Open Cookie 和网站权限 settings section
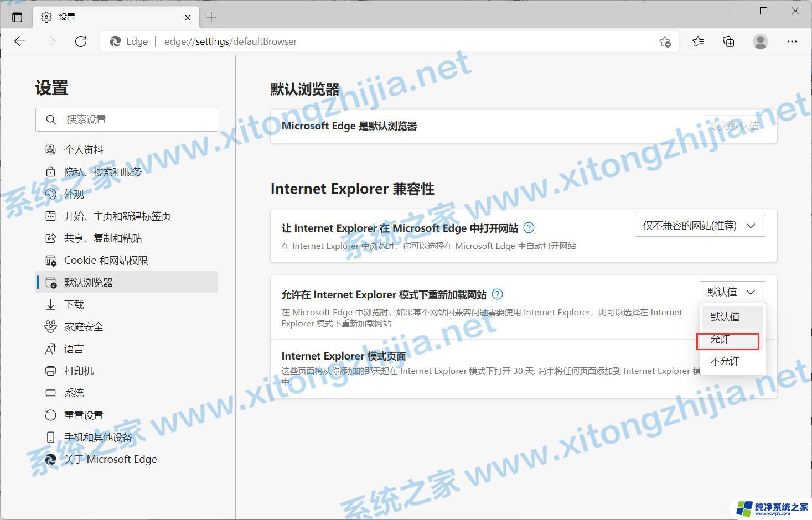812x520 pixels. click(127, 260)
